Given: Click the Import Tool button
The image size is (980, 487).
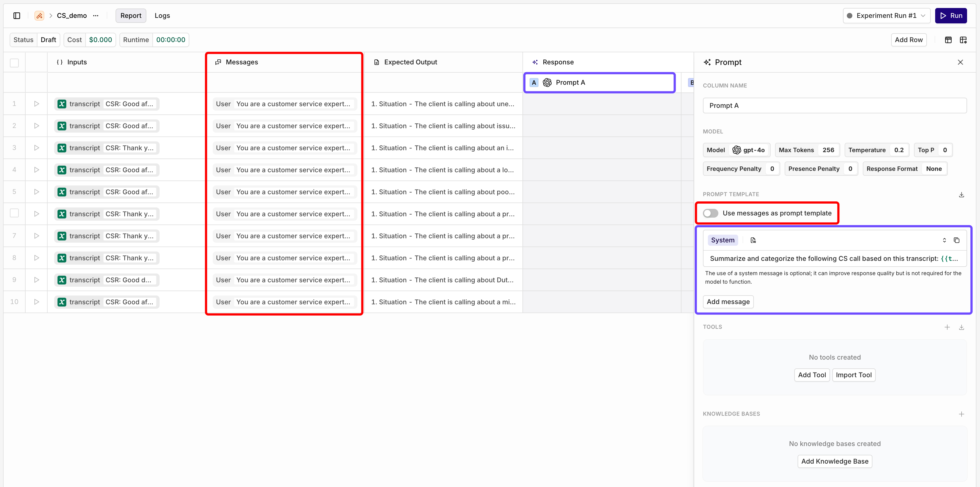Looking at the screenshot, I should (854, 375).
